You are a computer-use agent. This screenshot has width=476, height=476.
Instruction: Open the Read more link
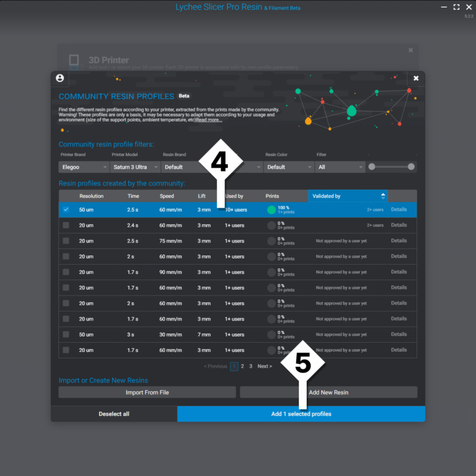209,120
